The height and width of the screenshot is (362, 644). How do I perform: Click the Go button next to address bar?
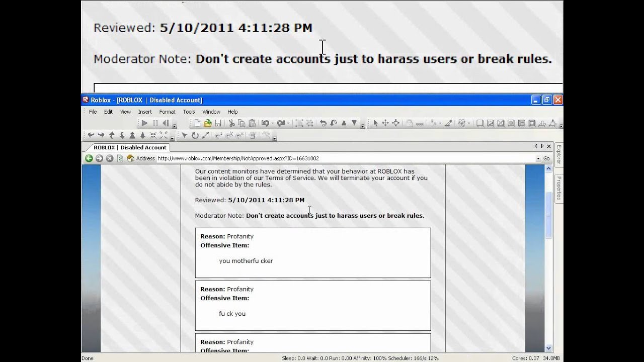[546, 158]
